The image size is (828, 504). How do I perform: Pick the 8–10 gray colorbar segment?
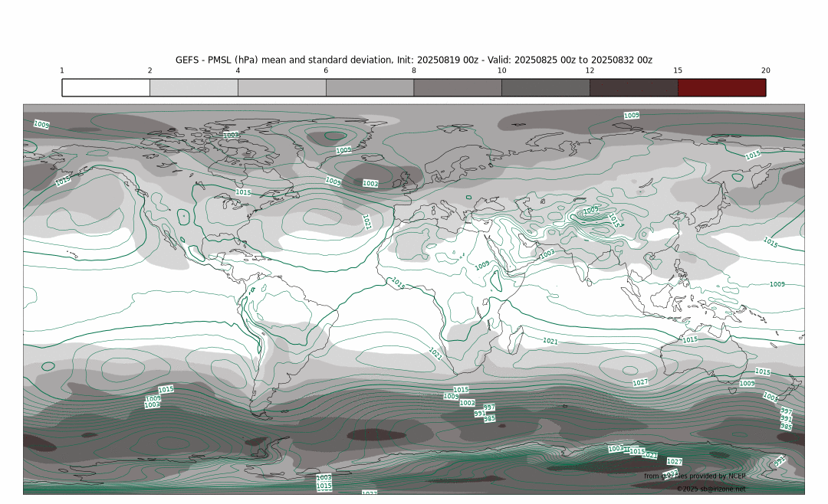click(458, 87)
